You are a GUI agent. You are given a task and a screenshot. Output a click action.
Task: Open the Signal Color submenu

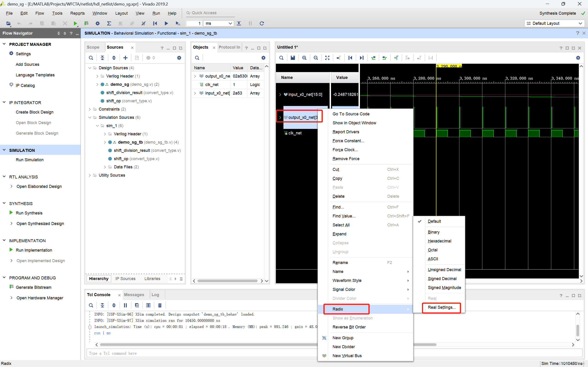(343, 289)
